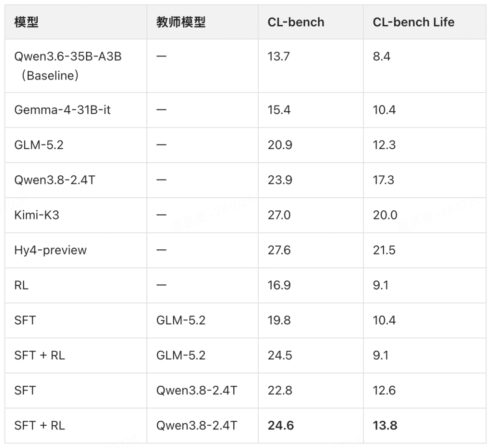Select the 27.6 CL-bench score
This screenshot has height=448, width=491.
pyautogui.click(x=279, y=250)
